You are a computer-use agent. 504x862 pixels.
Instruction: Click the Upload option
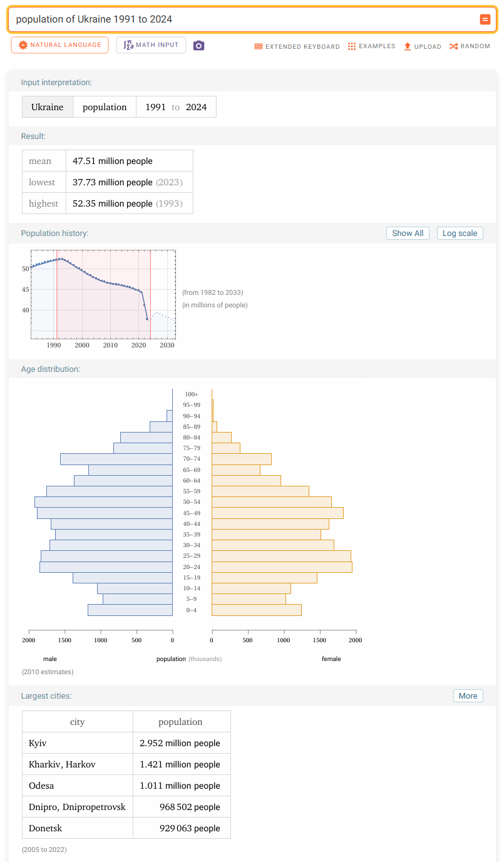(422, 46)
